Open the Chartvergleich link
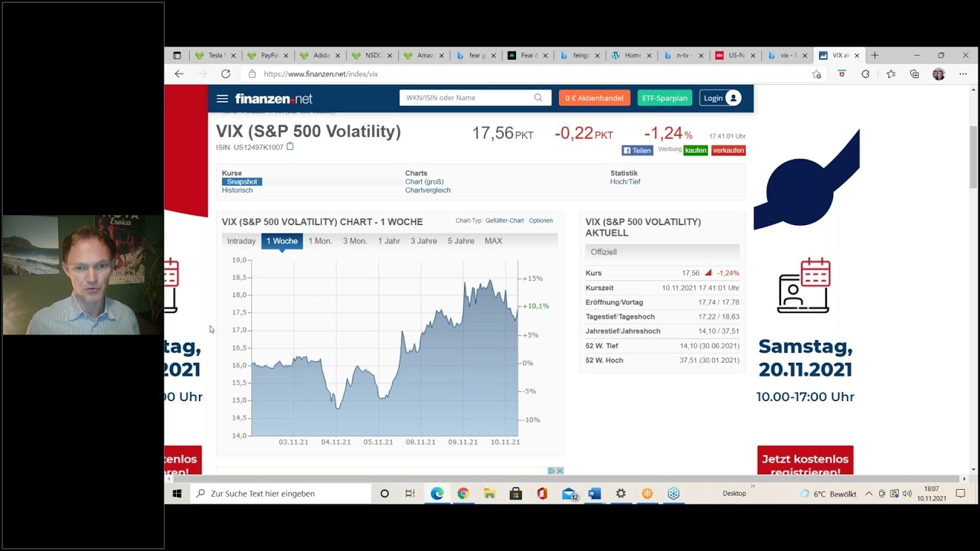Image resolution: width=980 pixels, height=551 pixels. [x=428, y=190]
